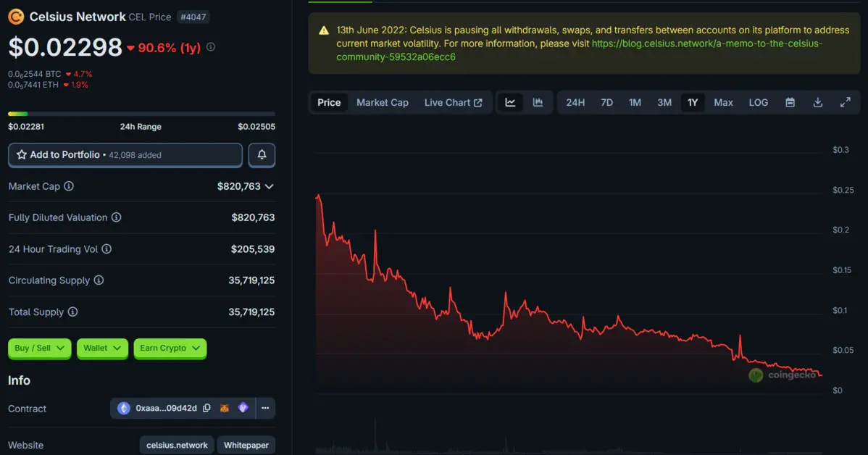Image resolution: width=868 pixels, height=455 pixels.
Task: Open the Earn Crypto dropdown
Action: pyautogui.click(x=170, y=348)
